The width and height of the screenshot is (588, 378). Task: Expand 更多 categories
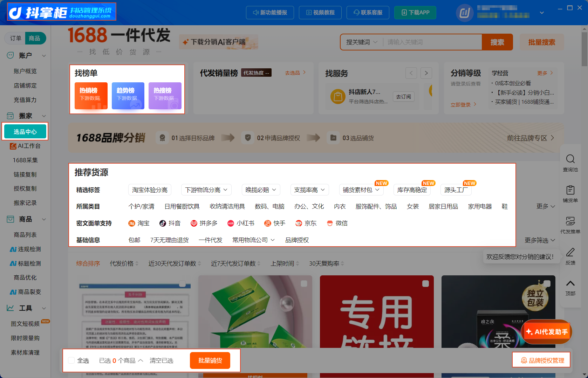[546, 206]
